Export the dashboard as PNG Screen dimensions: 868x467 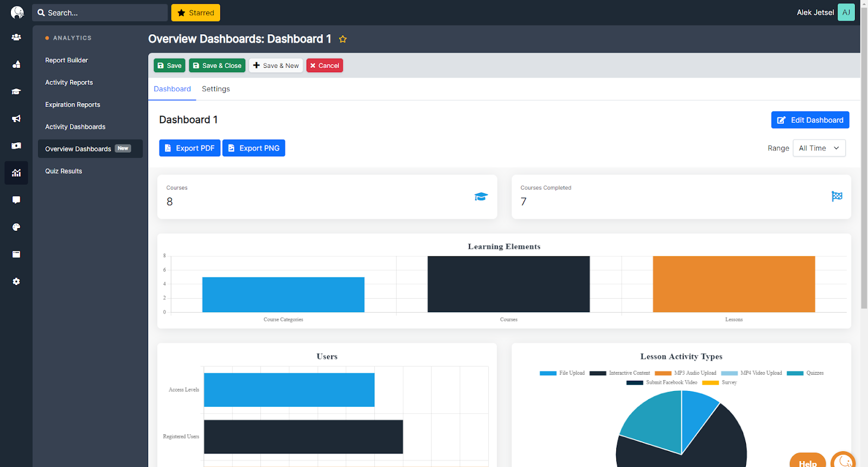[x=254, y=148]
